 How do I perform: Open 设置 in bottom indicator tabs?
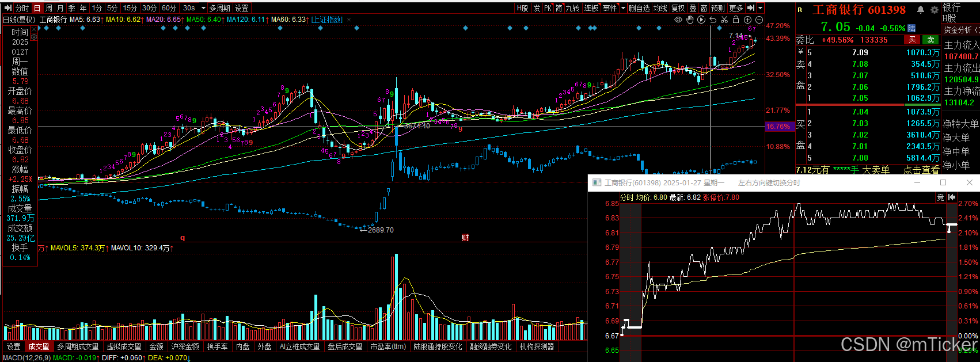pyautogui.click(x=14, y=346)
